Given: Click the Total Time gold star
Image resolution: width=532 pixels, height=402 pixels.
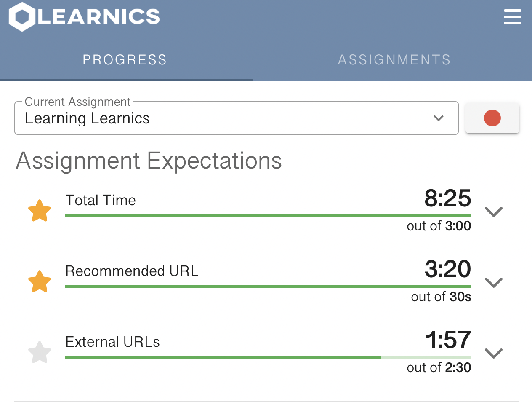Looking at the screenshot, I should (x=40, y=211).
